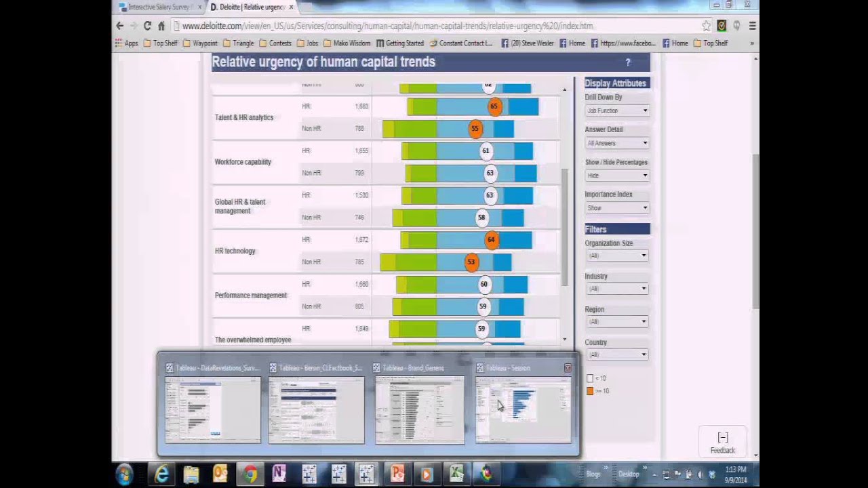Click the orange 65 importance marker
This screenshot has width=868, height=488.
pyautogui.click(x=494, y=106)
